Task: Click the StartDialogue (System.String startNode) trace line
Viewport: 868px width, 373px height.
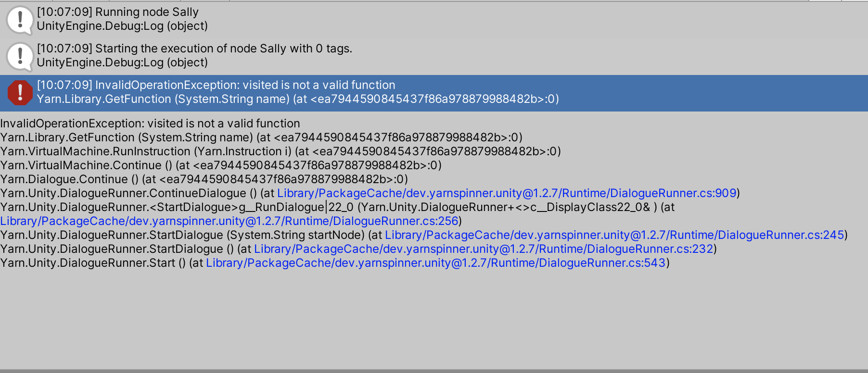Action: click(x=188, y=235)
